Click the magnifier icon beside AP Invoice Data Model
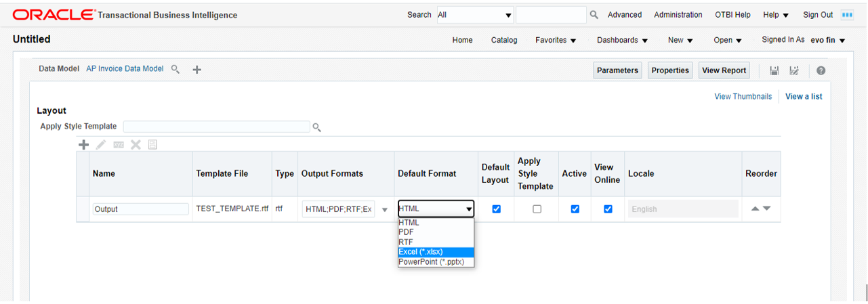 click(175, 69)
